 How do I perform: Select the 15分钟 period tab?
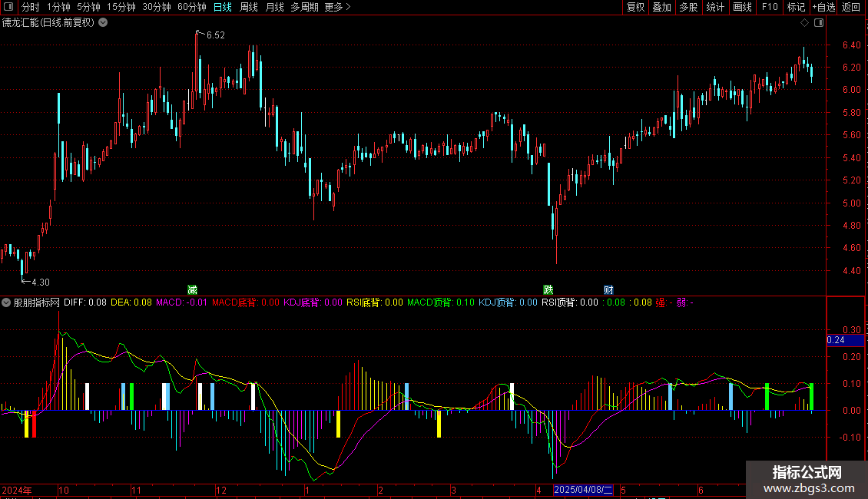121,7
